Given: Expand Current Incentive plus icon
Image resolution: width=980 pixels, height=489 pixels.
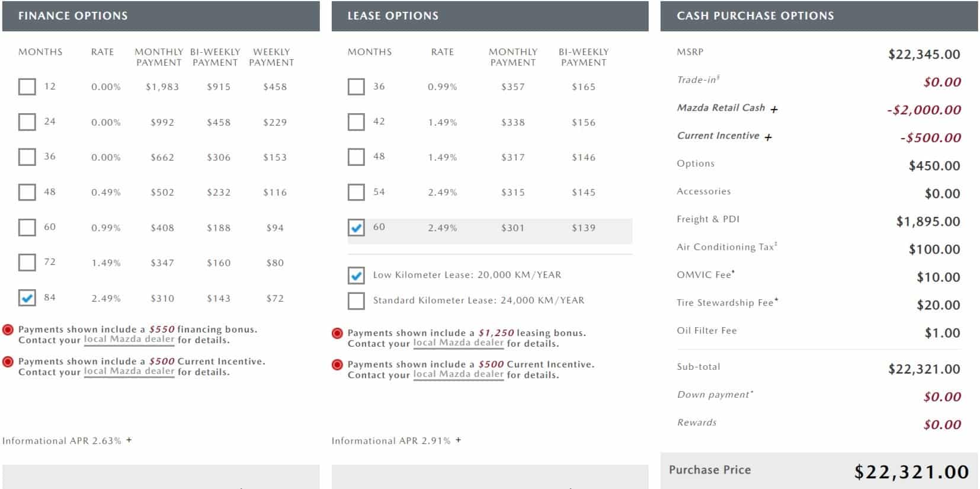Looking at the screenshot, I should (768, 137).
